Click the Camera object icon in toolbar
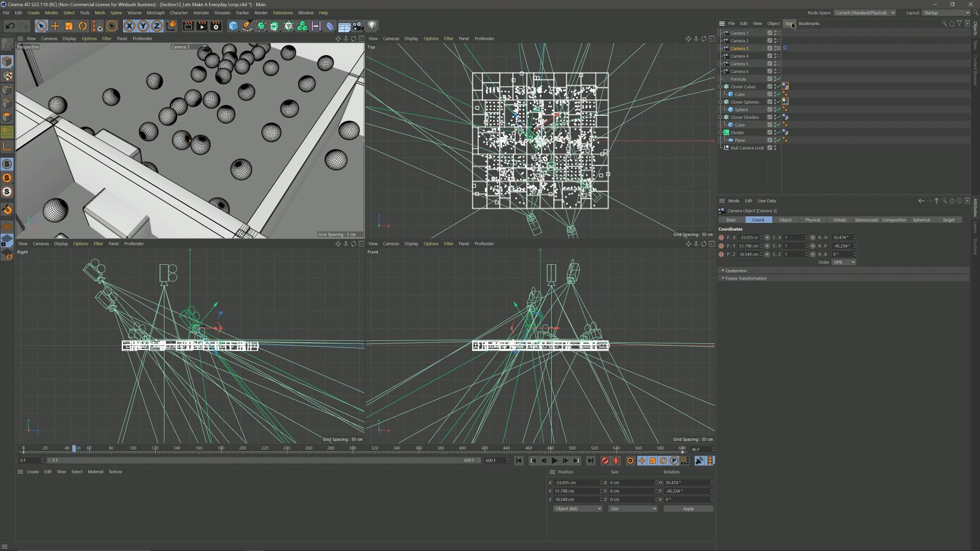980x551 pixels. (x=358, y=26)
